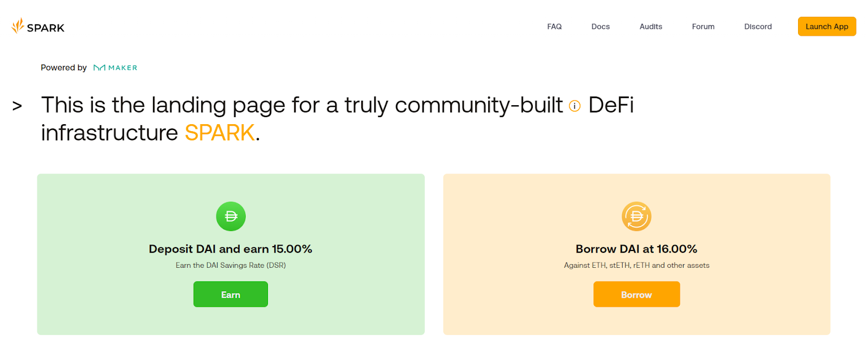Click the SPARK wordmark in header
The image size is (868, 360).
(46, 28)
